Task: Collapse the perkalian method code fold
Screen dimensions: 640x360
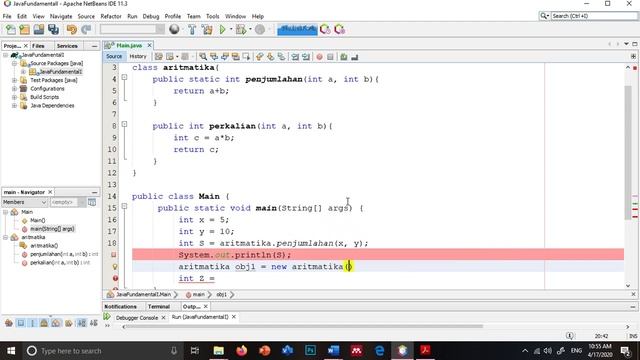Action: click(124, 124)
